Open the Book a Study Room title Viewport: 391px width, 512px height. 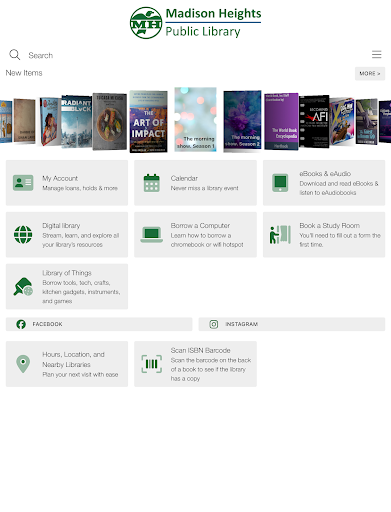329,226
